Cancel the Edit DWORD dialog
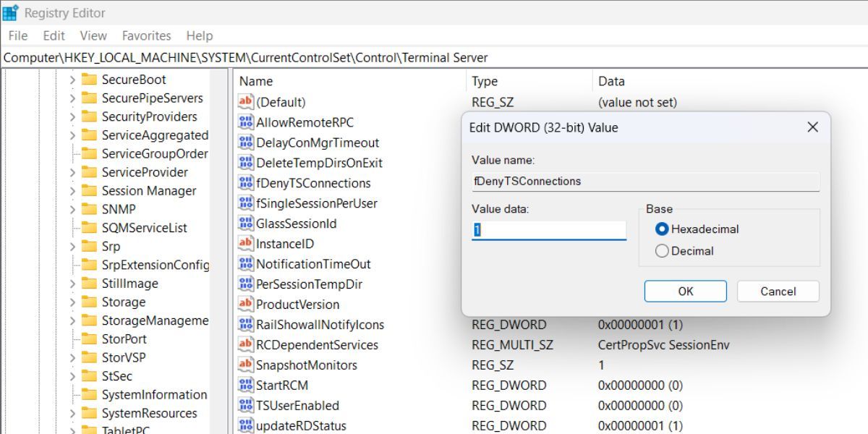Viewport: 868px width, 434px height. (x=778, y=292)
